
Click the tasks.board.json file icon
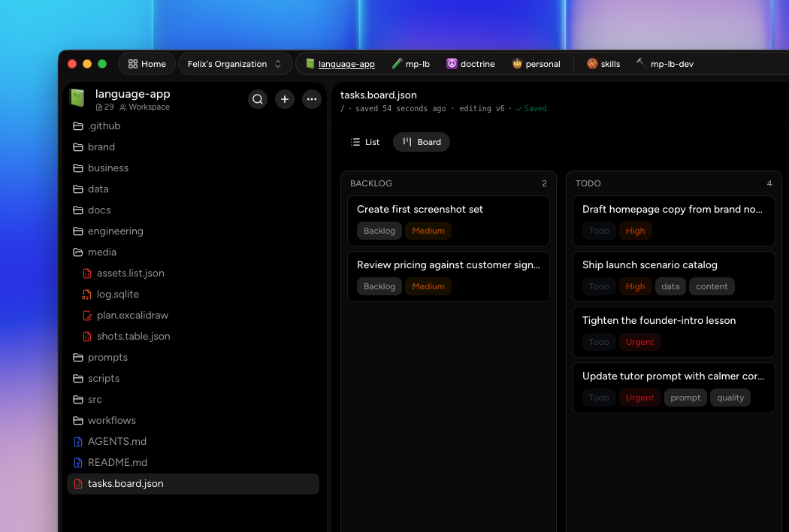pos(78,484)
